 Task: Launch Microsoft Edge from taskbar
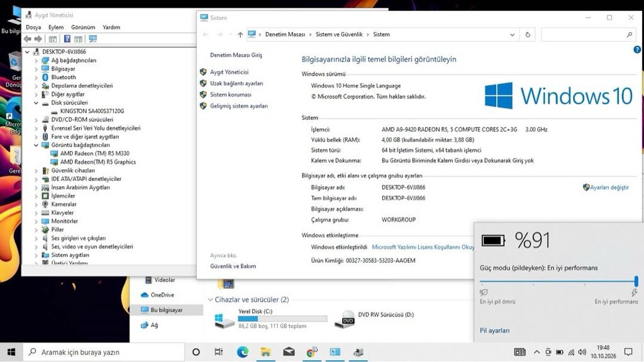[x=242, y=352]
